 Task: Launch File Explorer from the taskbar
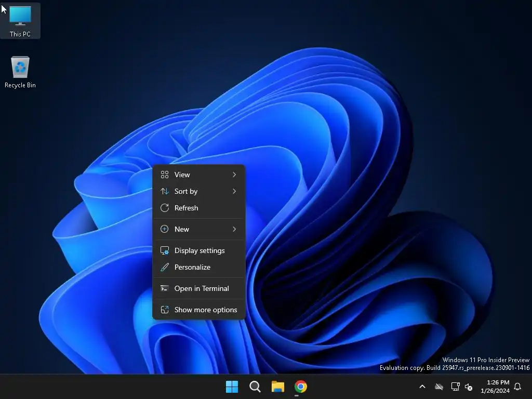pyautogui.click(x=277, y=387)
